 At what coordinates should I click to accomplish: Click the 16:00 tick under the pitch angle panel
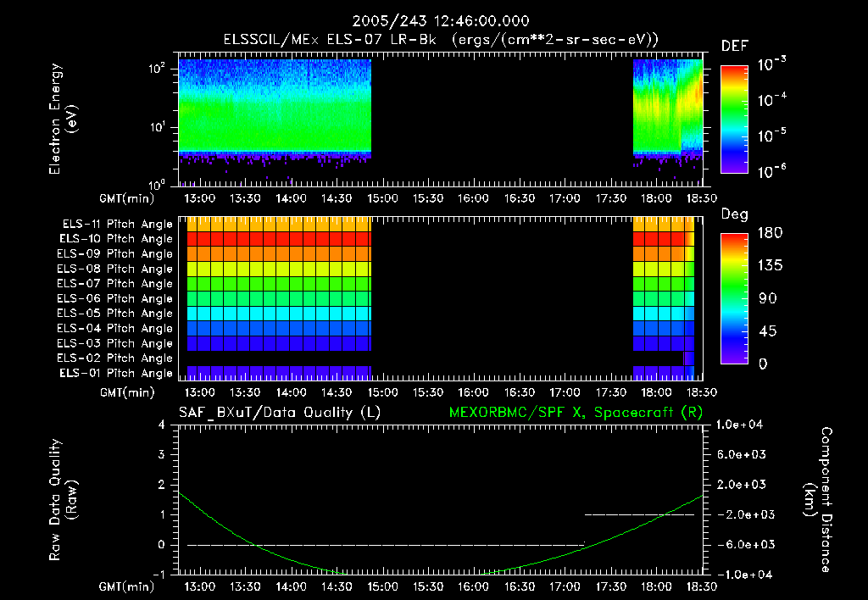coord(473,392)
